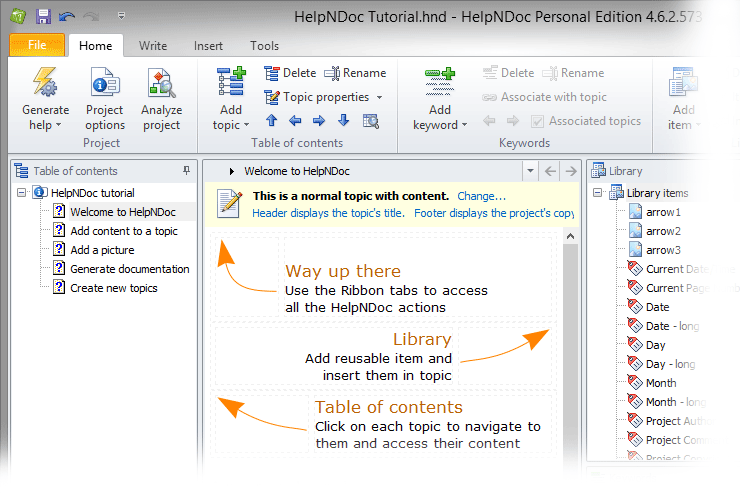Select the Month library variable

pos(661,383)
